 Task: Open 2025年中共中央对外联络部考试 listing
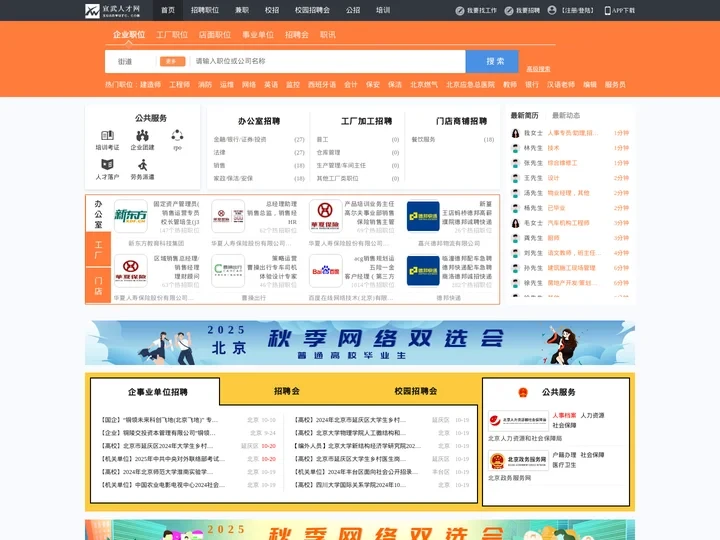[163, 459]
